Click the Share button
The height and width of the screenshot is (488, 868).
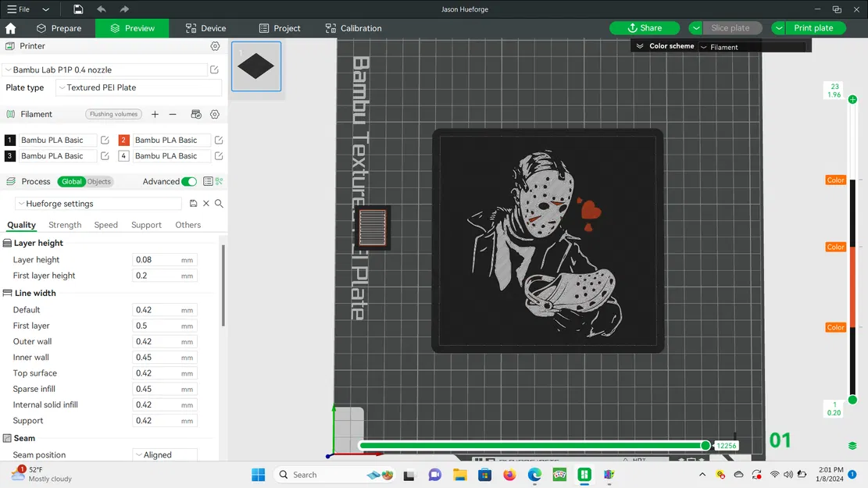point(645,28)
